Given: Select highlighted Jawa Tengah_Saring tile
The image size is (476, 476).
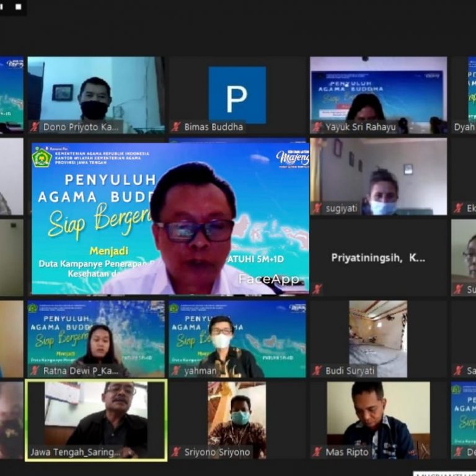Looking at the screenshot, I should click(96, 420).
